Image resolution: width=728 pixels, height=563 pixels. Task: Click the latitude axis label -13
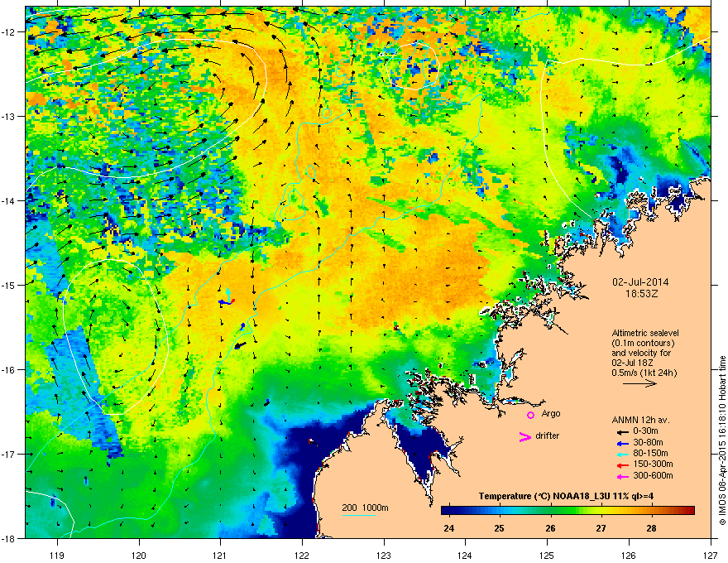(x=9, y=116)
